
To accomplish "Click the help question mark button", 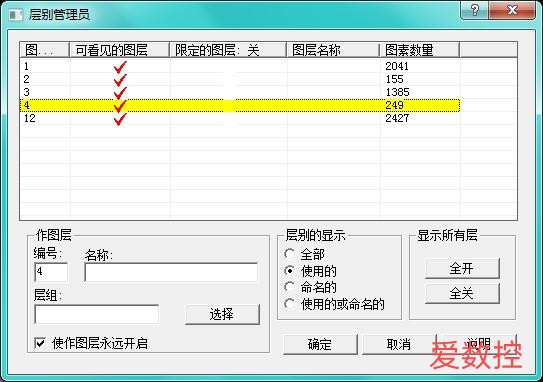I will pos(475,10).
